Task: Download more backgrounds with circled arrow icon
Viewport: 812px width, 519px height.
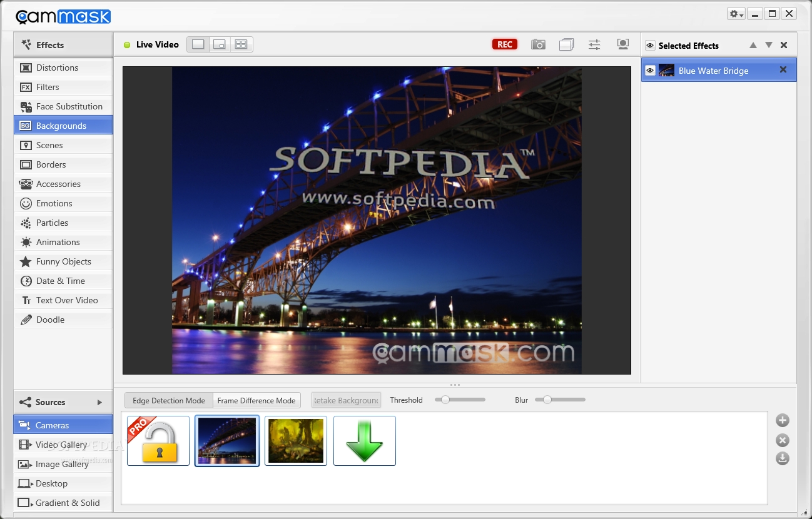Action: [x=783, y=459]
